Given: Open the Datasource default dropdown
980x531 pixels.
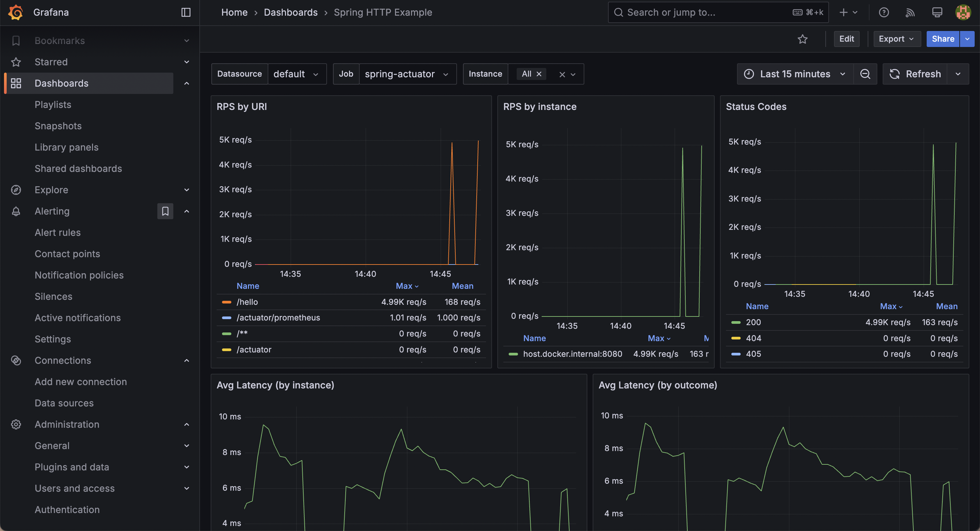Looking at the screenshot, I should (x=297, y=74).
